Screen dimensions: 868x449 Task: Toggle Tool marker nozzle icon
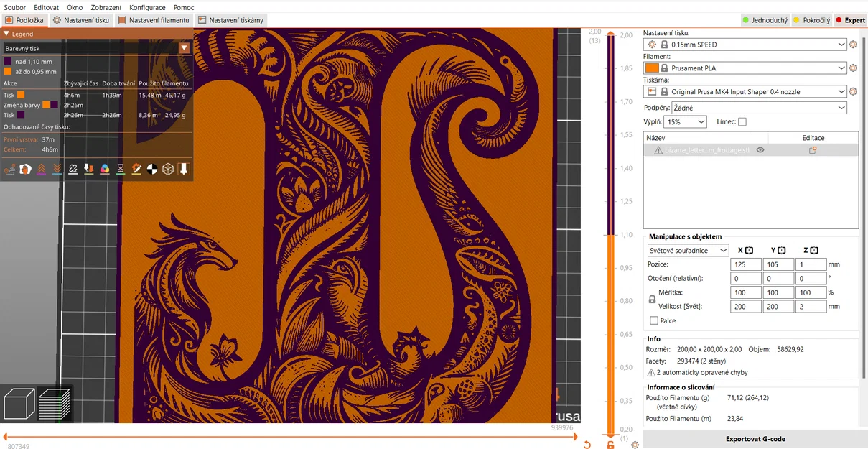click(x=183, y=169)
